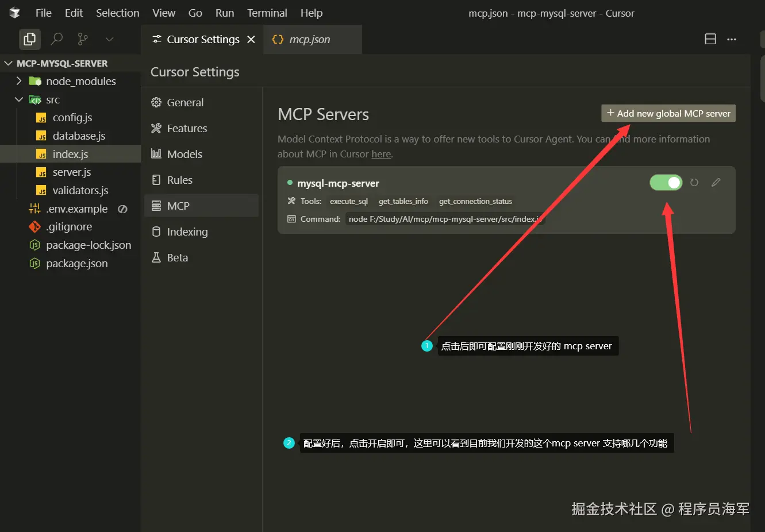Go to General settings section
This screenshot has height=532, width=765.
coord(201,102)
